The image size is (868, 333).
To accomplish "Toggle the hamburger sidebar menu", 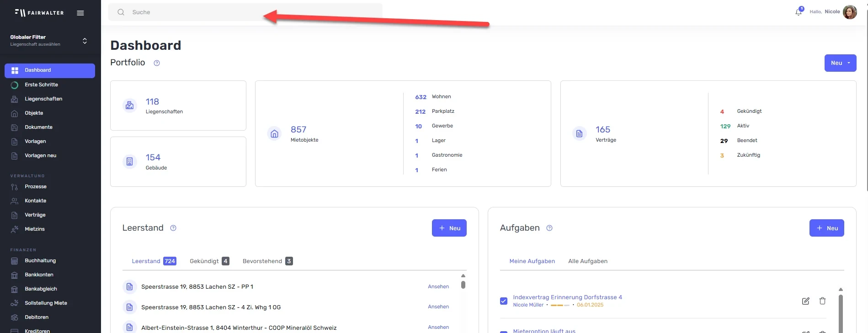I will click(80, 13).
